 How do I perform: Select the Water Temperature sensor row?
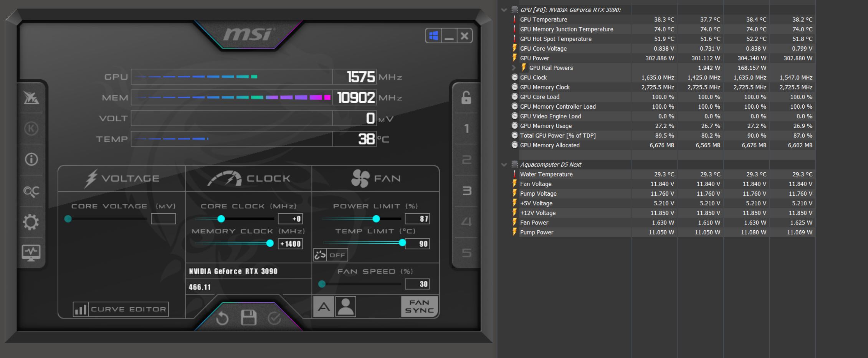coord(663,174)
